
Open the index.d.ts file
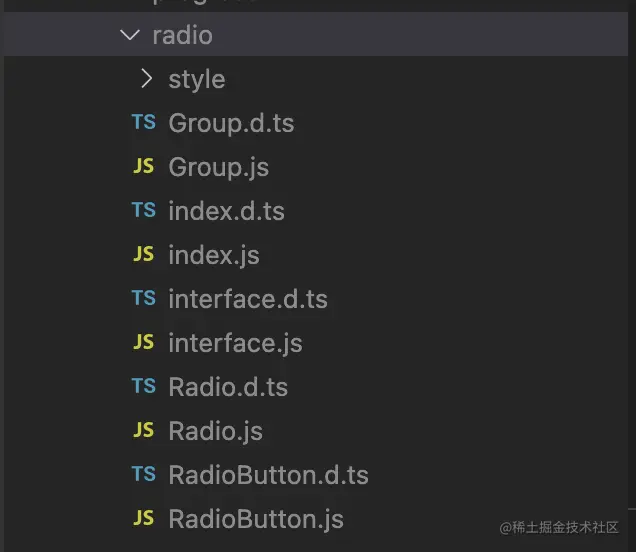pyautogui.click(x=226, y=211)
